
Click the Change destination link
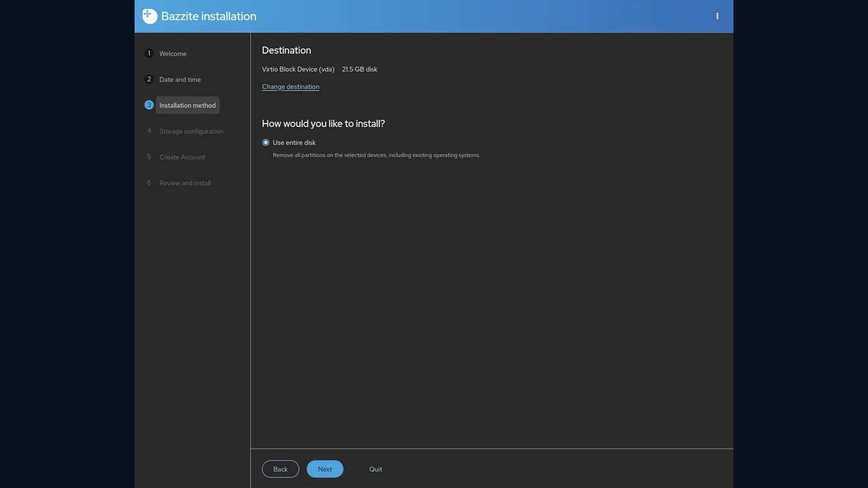tap(291, 87)
